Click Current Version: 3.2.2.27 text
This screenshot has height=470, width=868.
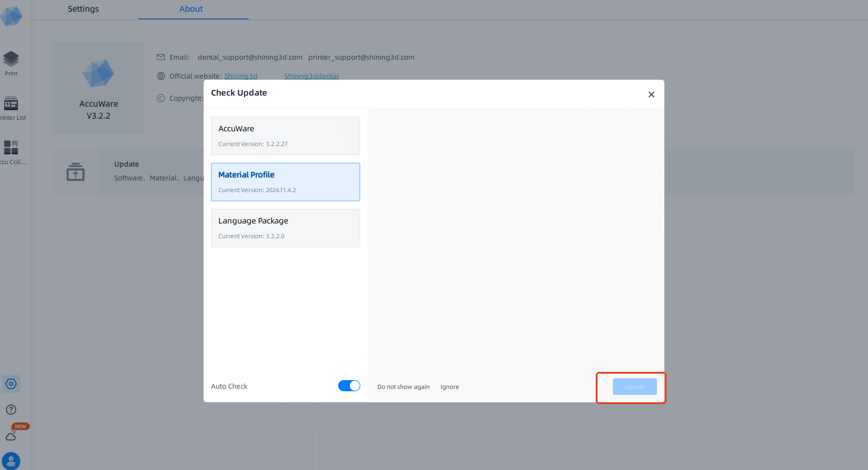tap(253, 144)
